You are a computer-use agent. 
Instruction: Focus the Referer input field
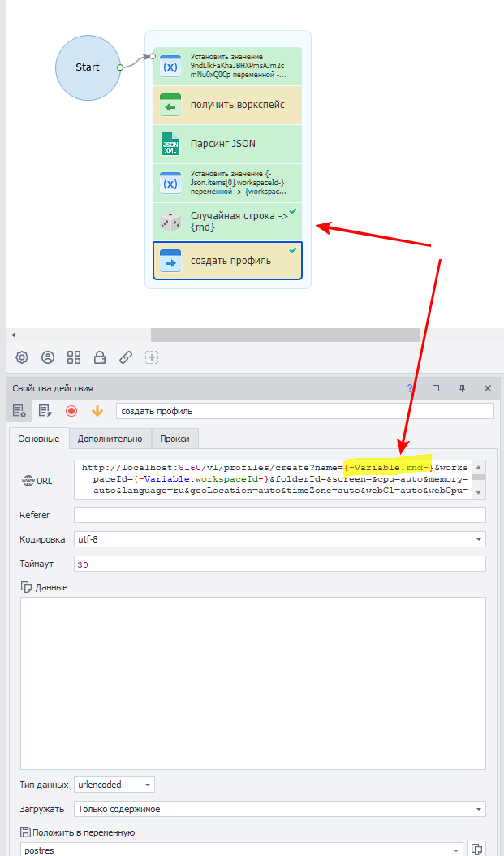[280, 515]
